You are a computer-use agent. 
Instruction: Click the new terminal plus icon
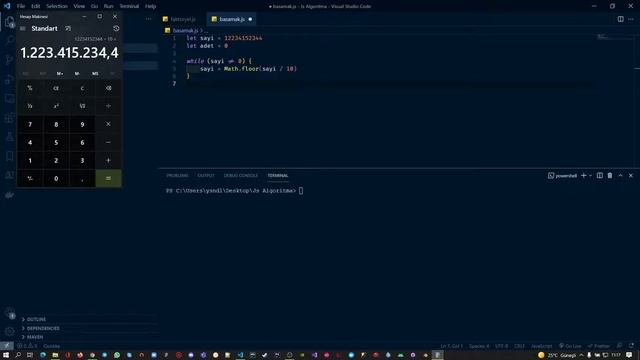point(584,176)
